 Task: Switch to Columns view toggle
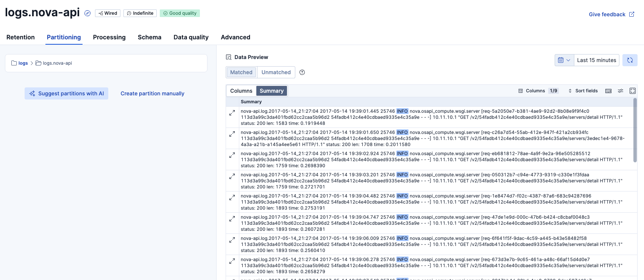pyautogui.click(x=241, y=91)
